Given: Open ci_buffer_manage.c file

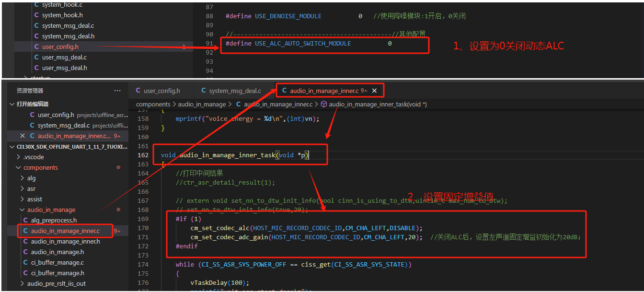Looking at the screenshot, I should click(x=57, y=263).
